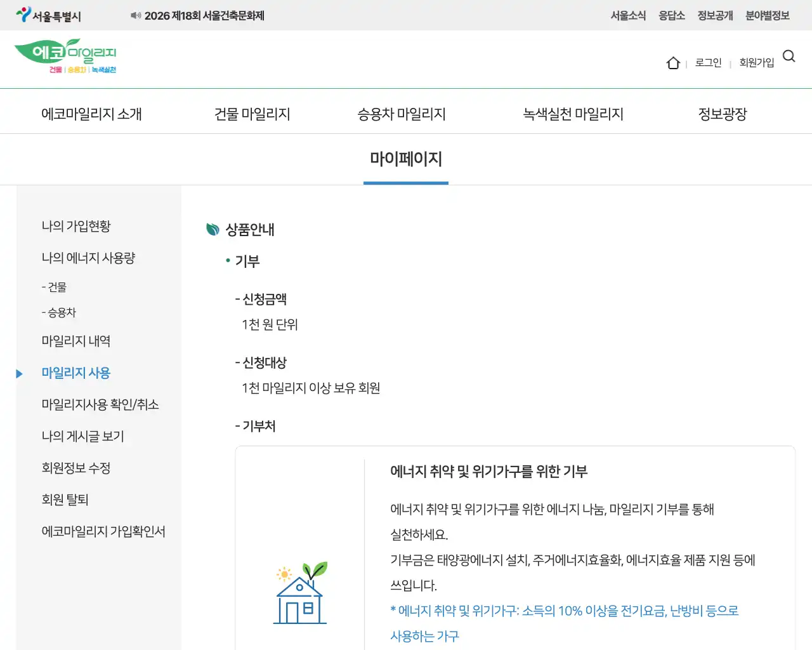Click the speaker announcement icon

136,15
